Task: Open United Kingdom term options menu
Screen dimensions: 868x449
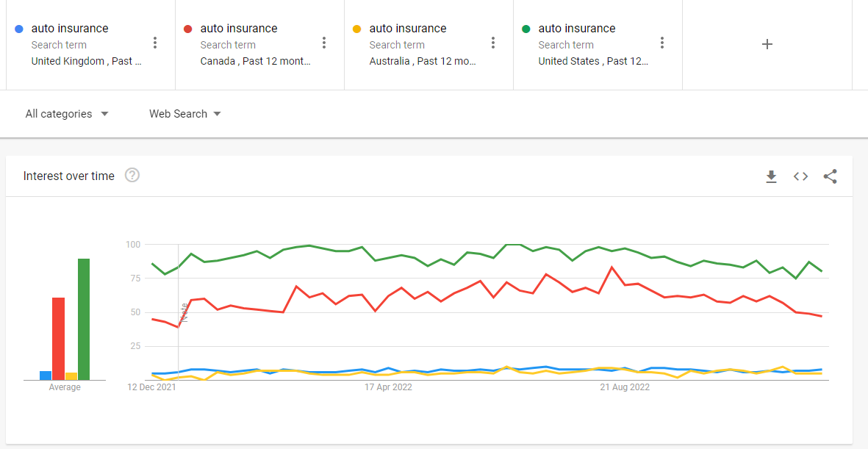Action: coord(154,43)
